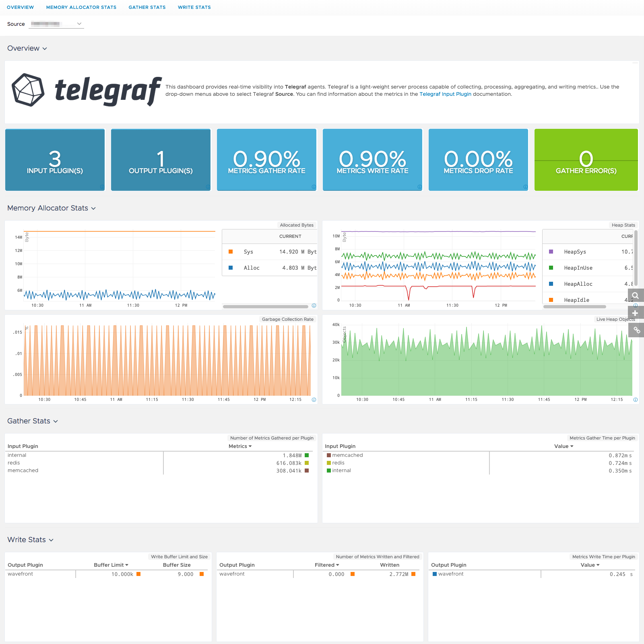
Task: Click the purple HeapSys legend swatch
Action: point(551,252)
